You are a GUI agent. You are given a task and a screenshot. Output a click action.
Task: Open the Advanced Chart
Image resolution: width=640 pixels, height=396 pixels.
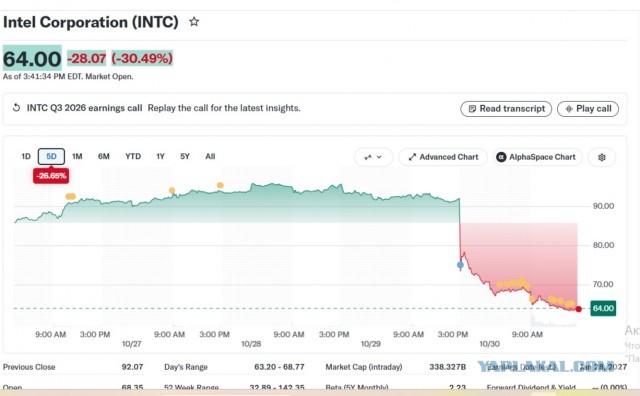443,157
